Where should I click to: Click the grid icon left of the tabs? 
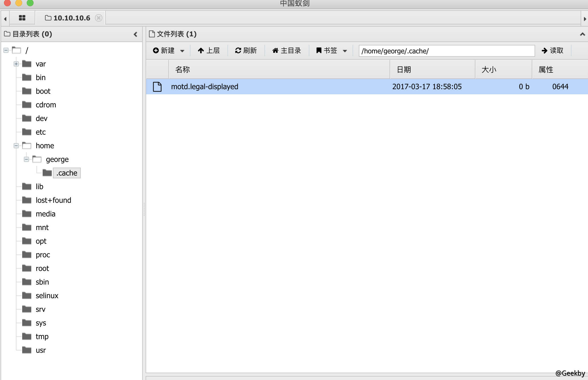coord(22,18)
